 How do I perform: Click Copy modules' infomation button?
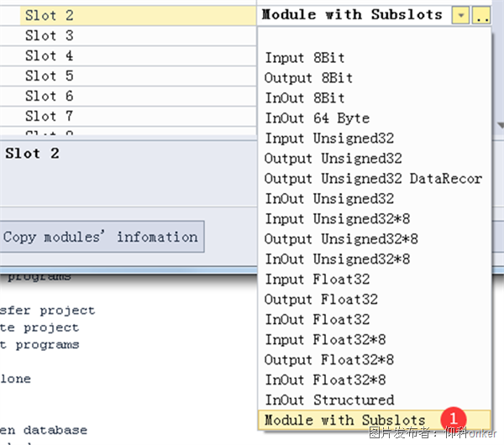coord(101,237)
